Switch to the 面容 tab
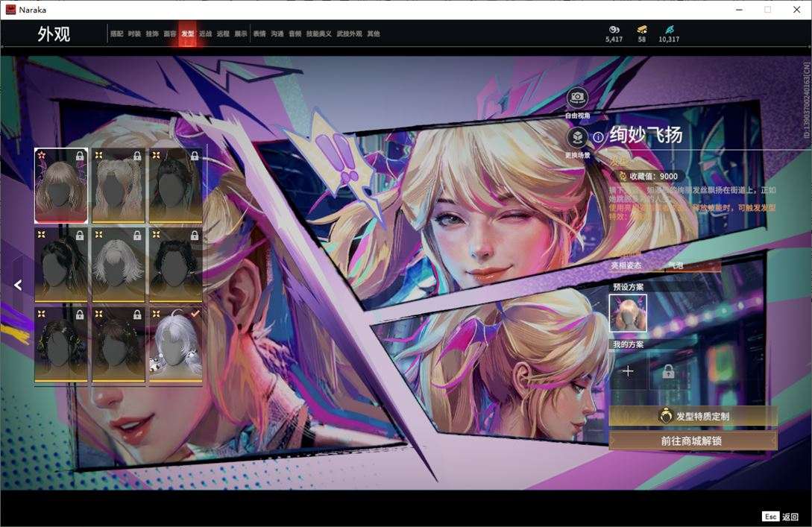 tap(170, 34)
